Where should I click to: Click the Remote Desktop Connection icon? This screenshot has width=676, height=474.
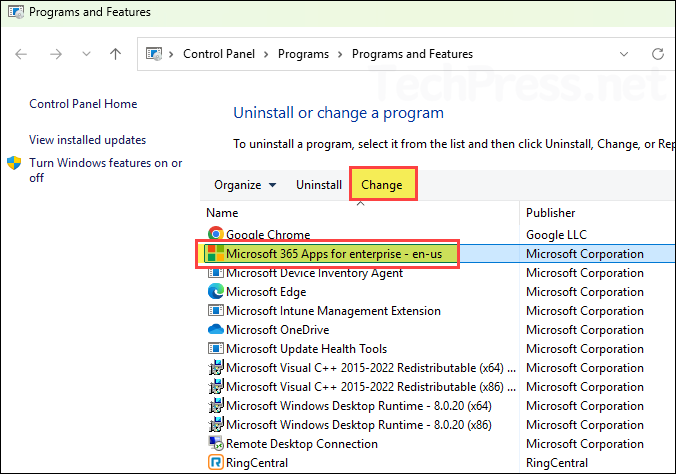click(x=216, y=443)
